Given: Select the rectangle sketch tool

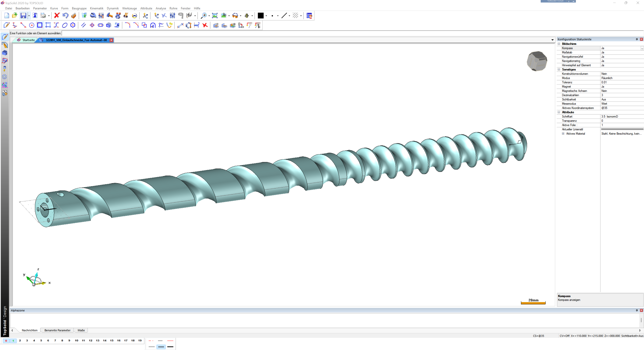Looking at the screenshot, I should click(40, 25).
